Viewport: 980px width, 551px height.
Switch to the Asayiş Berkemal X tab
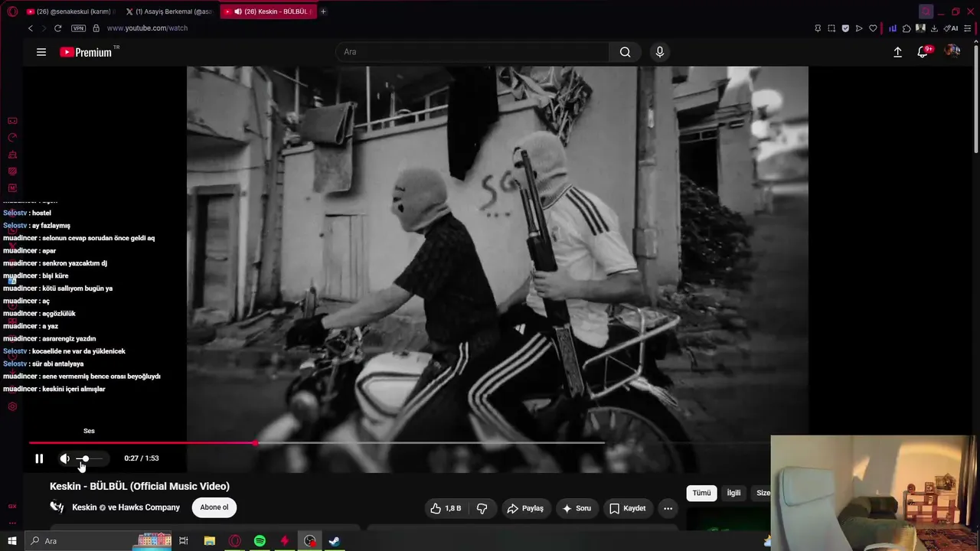169,11
